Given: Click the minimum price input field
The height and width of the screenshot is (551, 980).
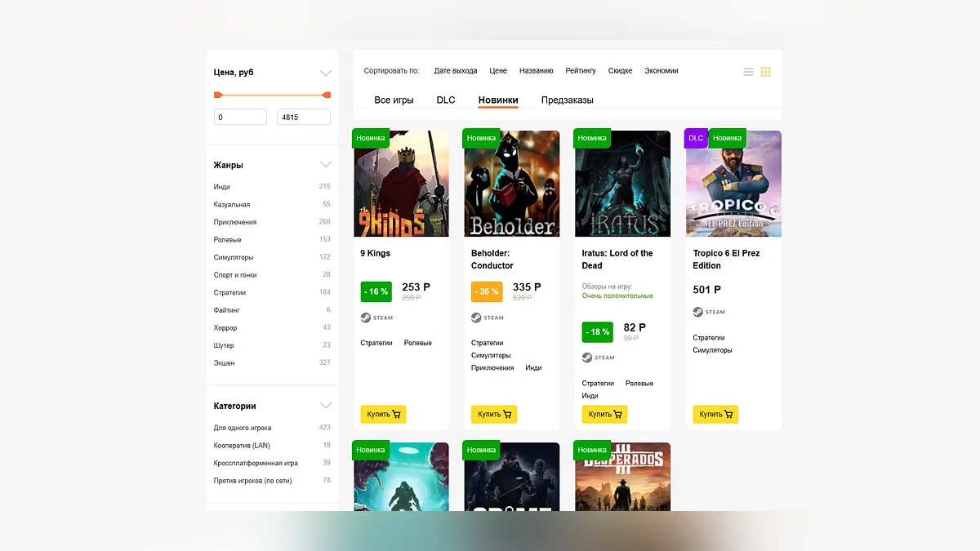Looking at the screenshot, I should (240, 118).
